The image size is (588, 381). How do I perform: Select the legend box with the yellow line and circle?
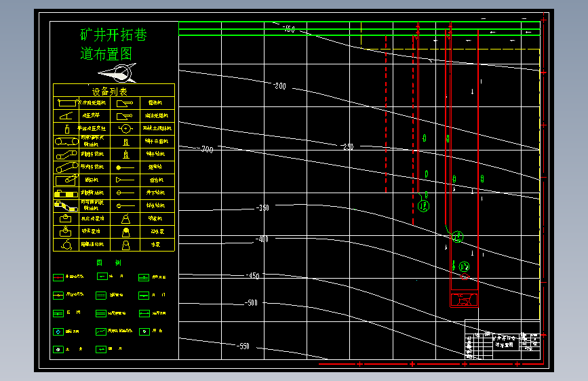tap(58, 296)
